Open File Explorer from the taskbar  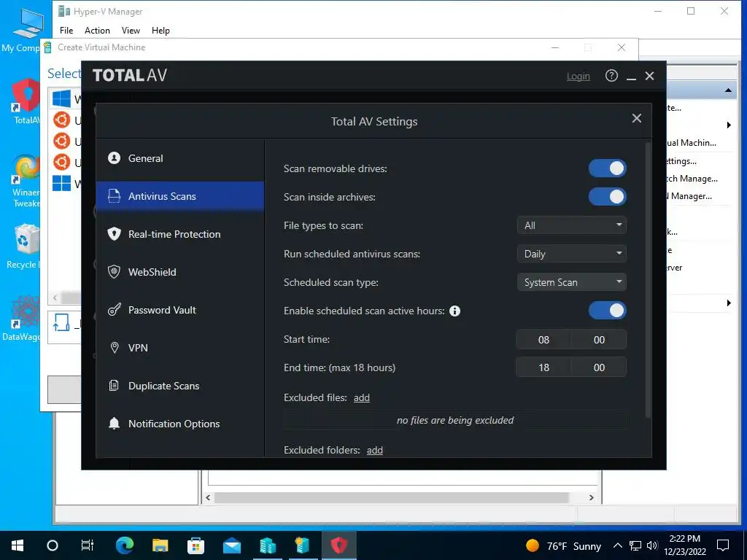(160, 545)
